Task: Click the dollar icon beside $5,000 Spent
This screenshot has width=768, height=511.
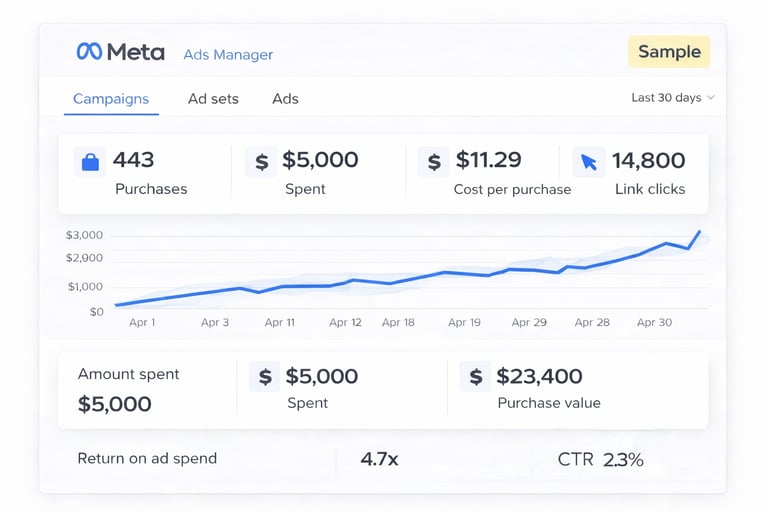Action: click(x=261, y=162)
